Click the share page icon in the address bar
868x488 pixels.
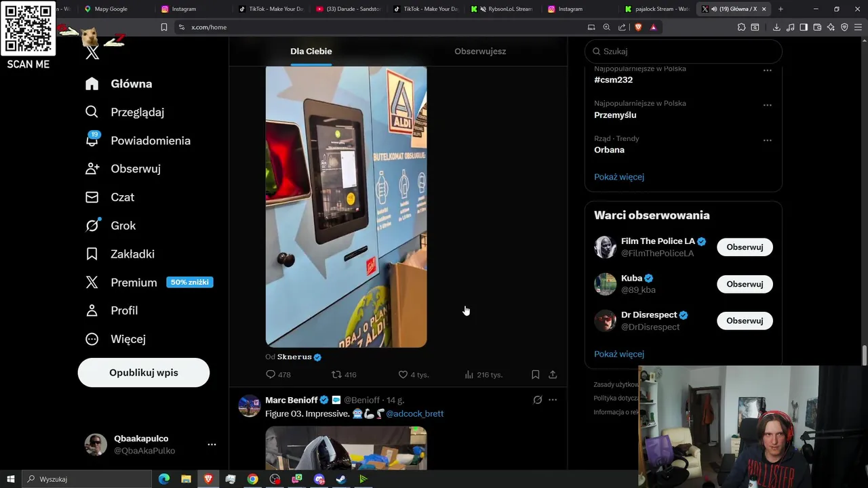tap(622, 27)
